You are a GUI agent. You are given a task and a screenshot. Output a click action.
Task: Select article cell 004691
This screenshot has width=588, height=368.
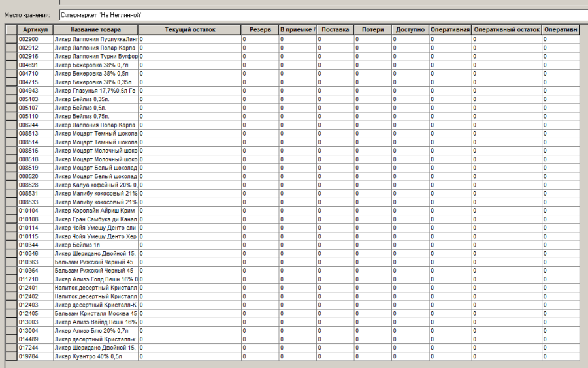35,65
